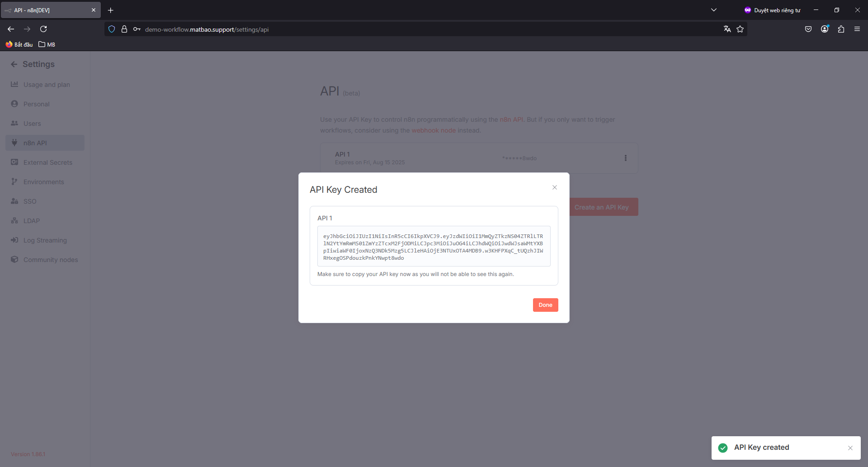Screen dimensions: 868x467
Task: Dismiss the API Key created notification
Action: pos(850,448)
